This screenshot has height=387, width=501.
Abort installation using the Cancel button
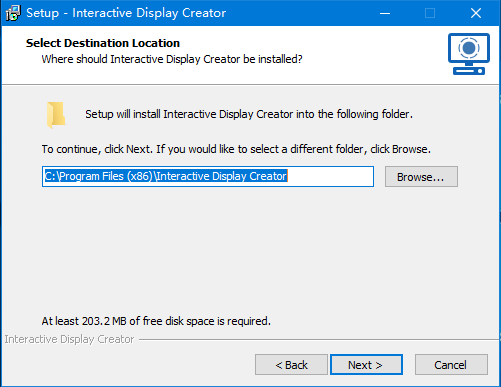pos(451,365)
